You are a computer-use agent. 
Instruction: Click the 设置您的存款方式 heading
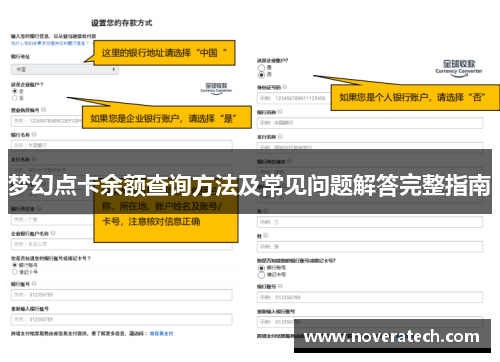[x=122, y=23]
